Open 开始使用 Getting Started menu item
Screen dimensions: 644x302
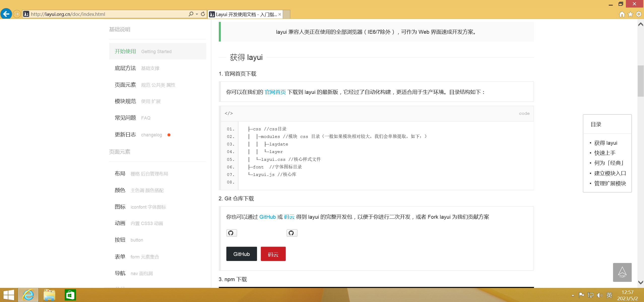coord(158,51)
